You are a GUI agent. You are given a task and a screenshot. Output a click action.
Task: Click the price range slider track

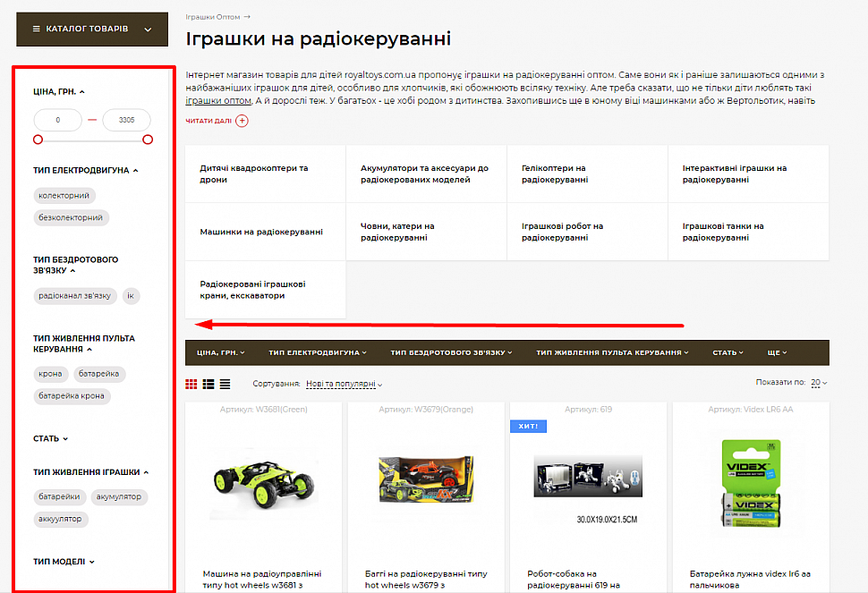point(92,140)
